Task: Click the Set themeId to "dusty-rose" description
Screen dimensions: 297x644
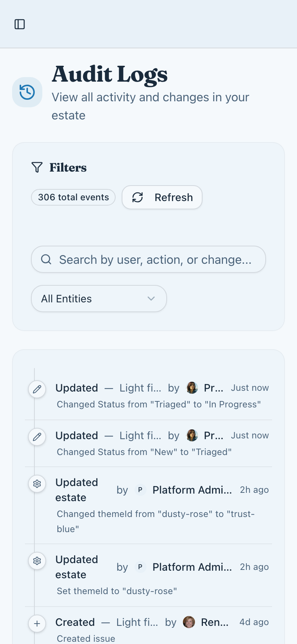Action: tap(117, 591)
